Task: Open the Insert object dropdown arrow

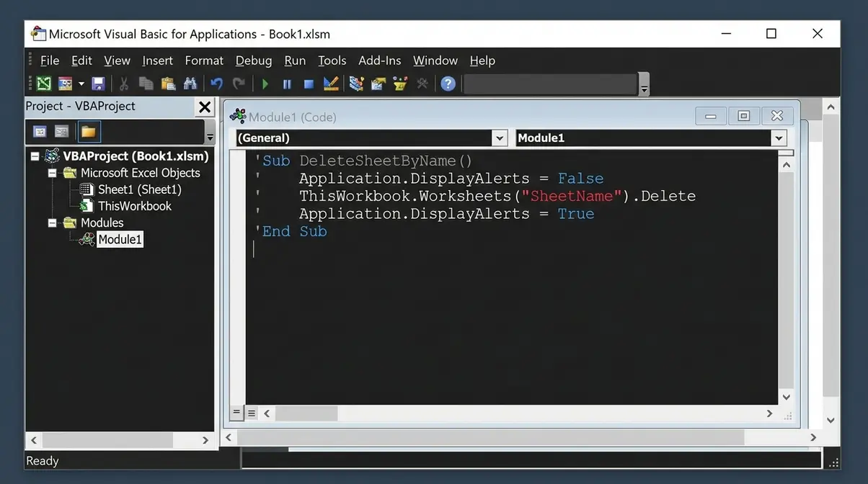Action: point(81,84)
